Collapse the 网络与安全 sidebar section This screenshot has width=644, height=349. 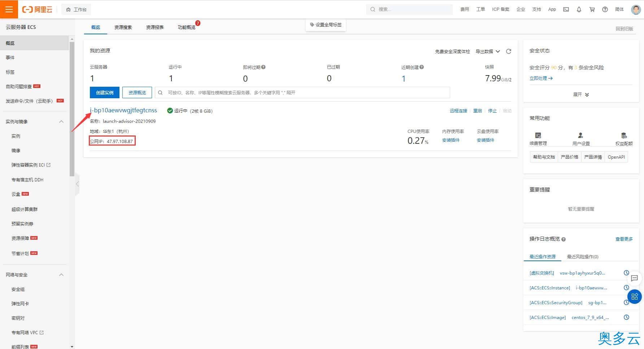tap(61, 275)
